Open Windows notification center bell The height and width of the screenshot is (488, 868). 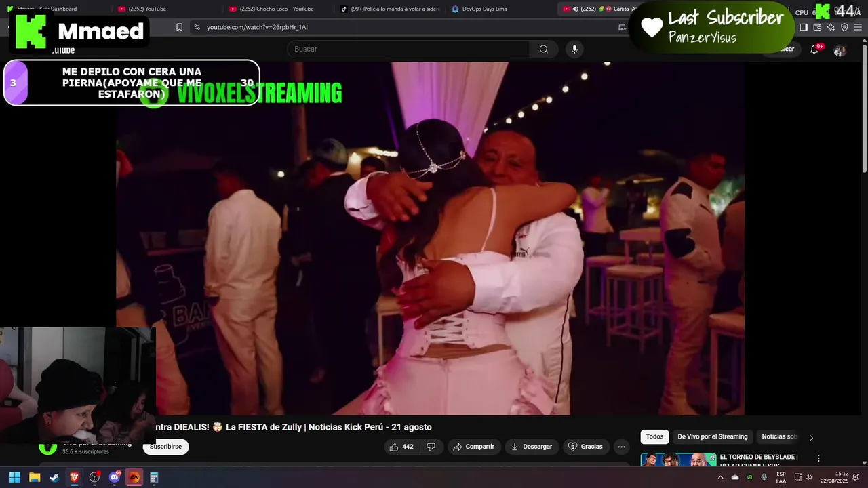[856, 478]
